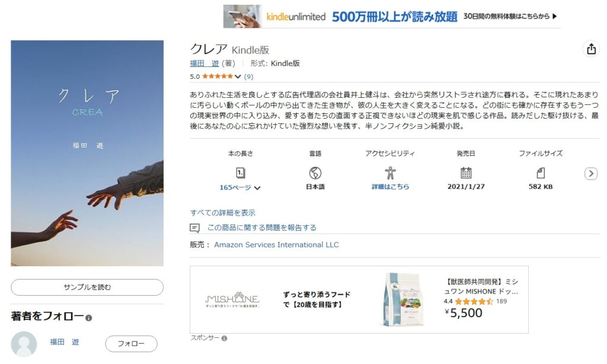
Task: Open the star rating breakdown chevron
Action: click(x=238, y=76)
